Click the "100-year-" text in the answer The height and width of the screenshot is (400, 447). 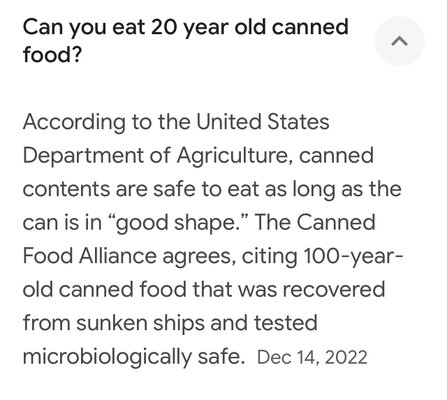[353, 256]
